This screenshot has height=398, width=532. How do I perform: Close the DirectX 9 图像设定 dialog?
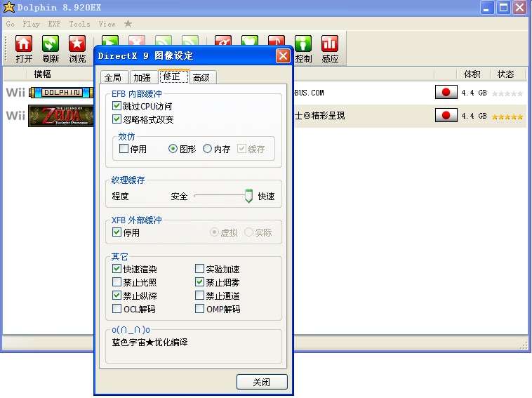pyautogui.click(x=283, y=55)
